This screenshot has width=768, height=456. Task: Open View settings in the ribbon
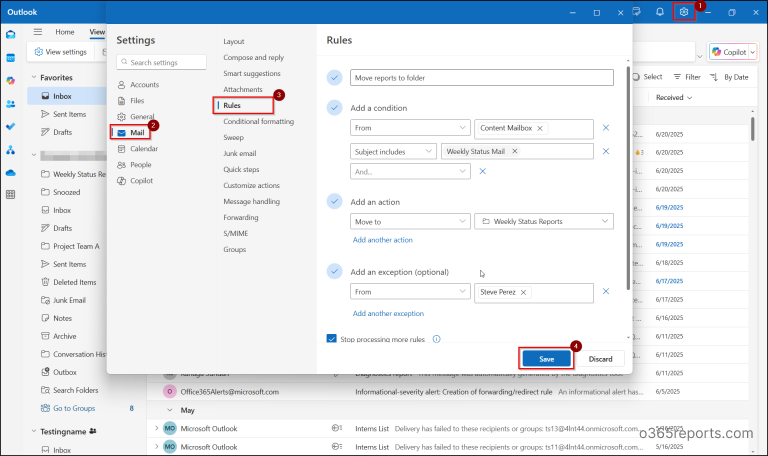[61, 52]
